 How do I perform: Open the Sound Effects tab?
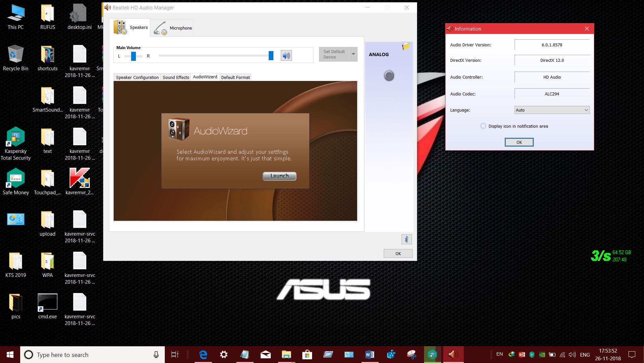(x=176, y=77)
